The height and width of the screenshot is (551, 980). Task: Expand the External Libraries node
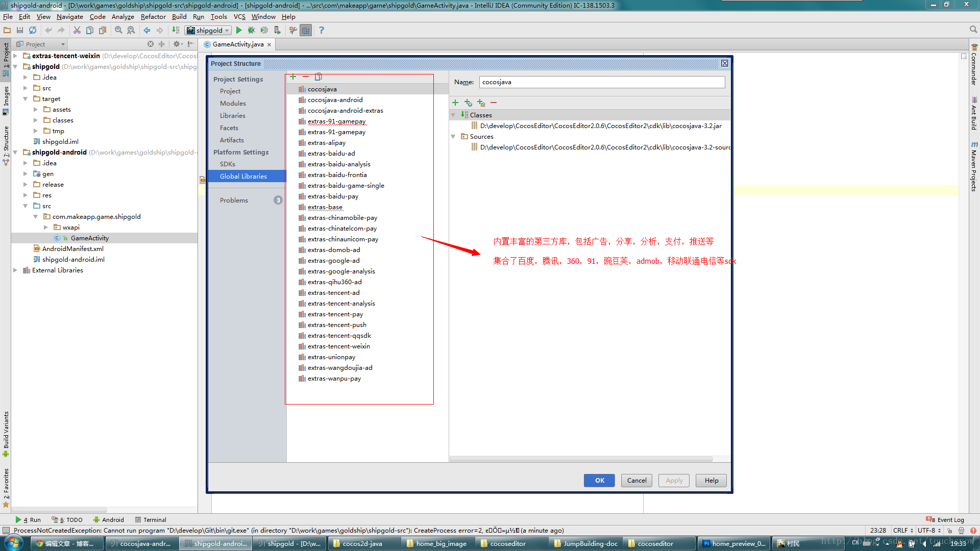(15, 270)
